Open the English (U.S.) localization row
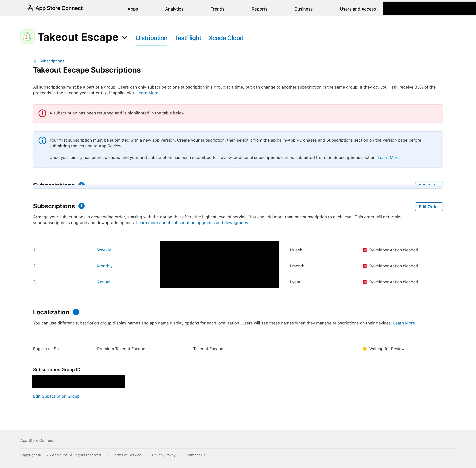The height and width of the screenshot is (468, 476). click(46, 349)
